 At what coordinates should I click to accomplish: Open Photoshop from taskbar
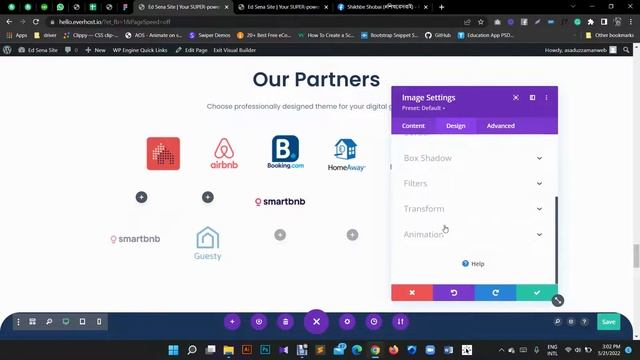tap(265, 350)
